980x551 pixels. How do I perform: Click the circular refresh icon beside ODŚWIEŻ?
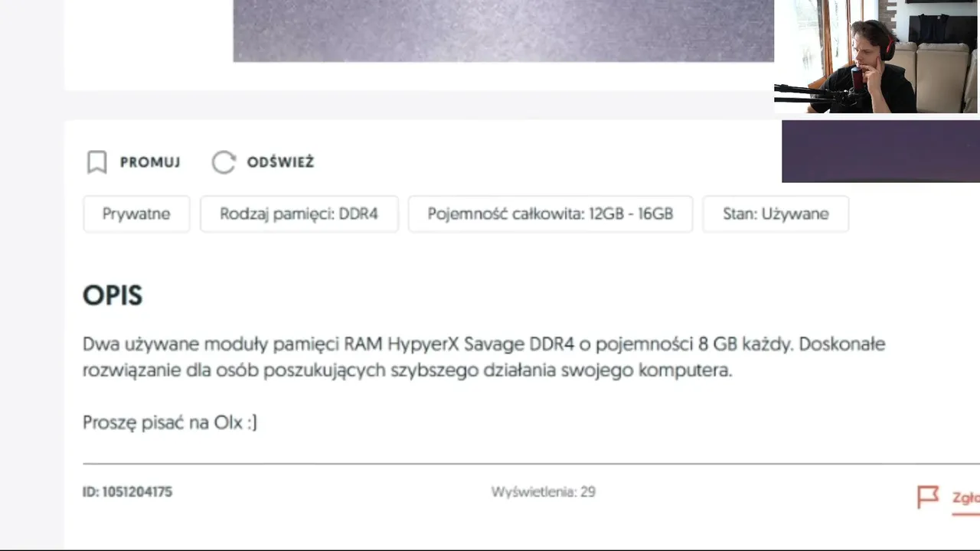point(224,162)
